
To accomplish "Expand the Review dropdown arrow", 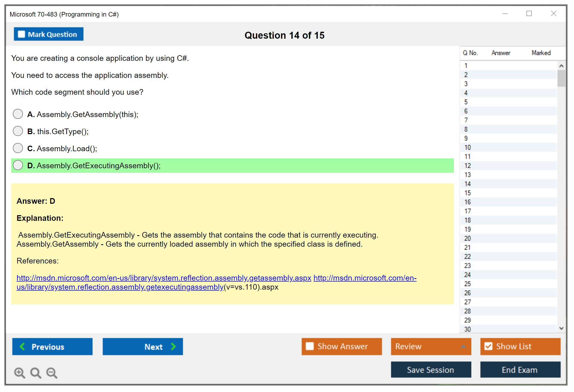I will [x=463, y=346].
